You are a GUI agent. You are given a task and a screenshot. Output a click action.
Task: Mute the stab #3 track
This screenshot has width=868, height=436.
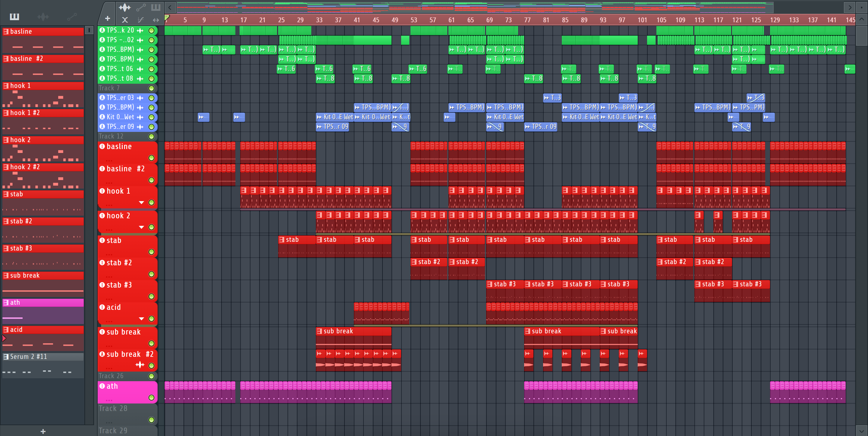coord(152,296)
